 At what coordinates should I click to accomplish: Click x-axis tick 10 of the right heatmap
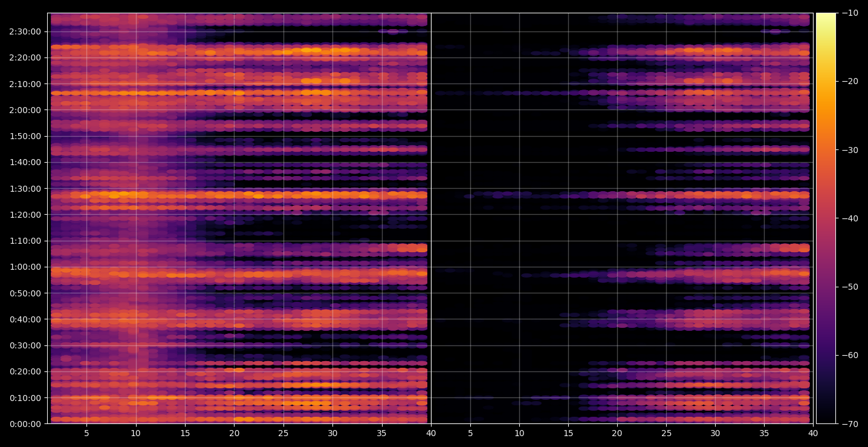(519, 433)
